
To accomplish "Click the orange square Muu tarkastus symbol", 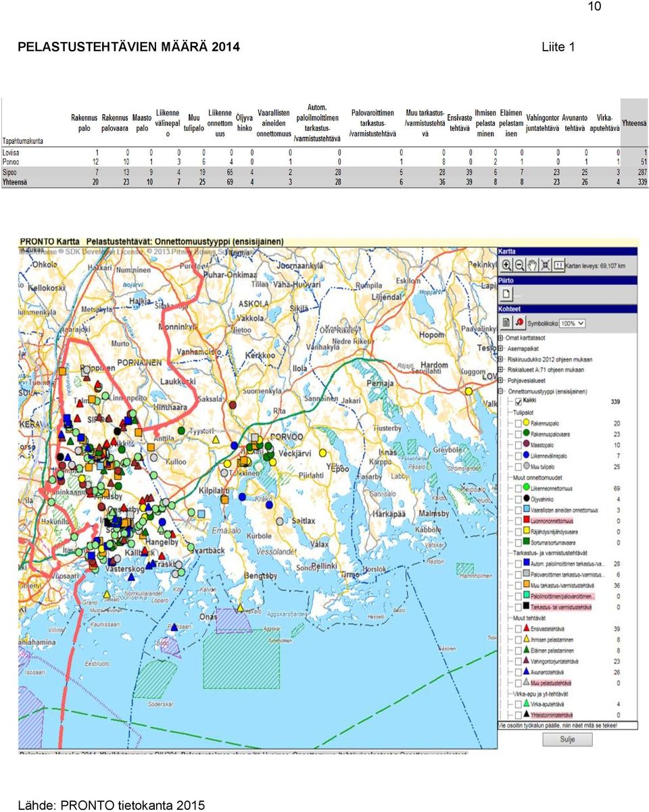I will (x=526, y=585).
